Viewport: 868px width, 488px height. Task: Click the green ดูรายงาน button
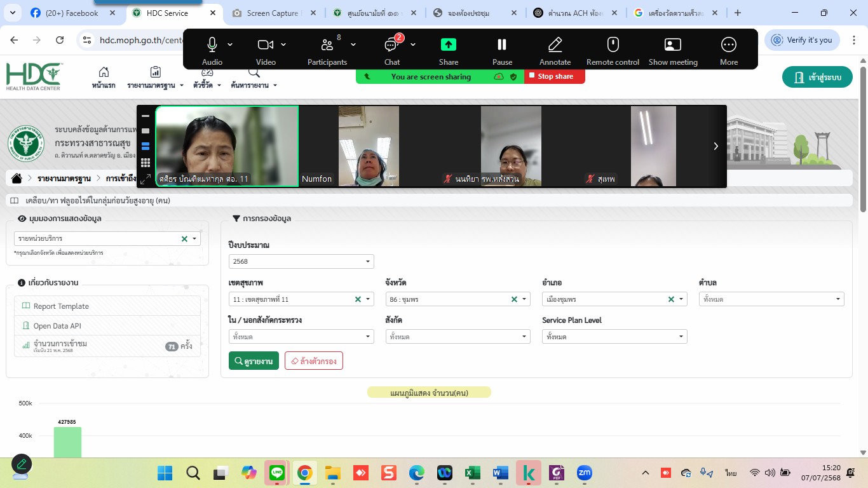point(254,361)
